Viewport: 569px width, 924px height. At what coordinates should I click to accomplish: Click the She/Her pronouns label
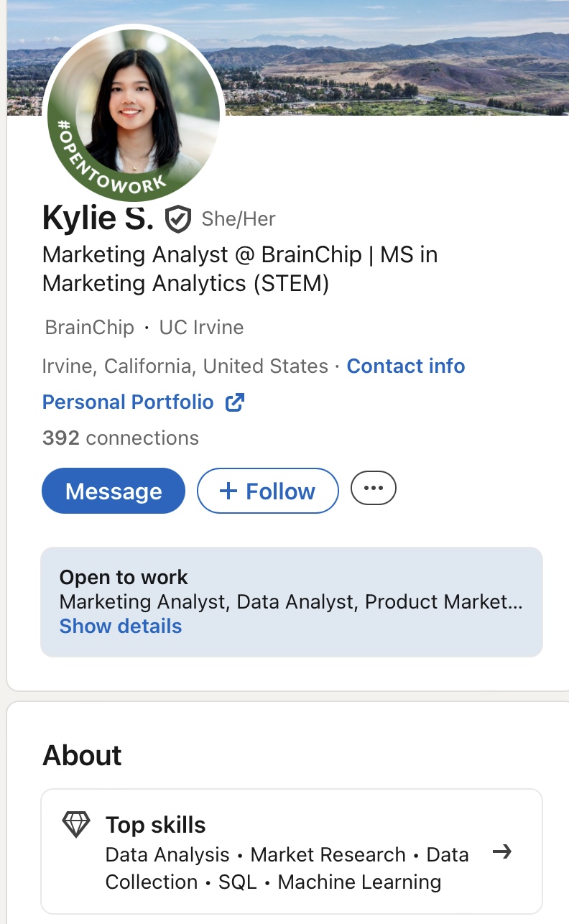[x=239, y=219]
